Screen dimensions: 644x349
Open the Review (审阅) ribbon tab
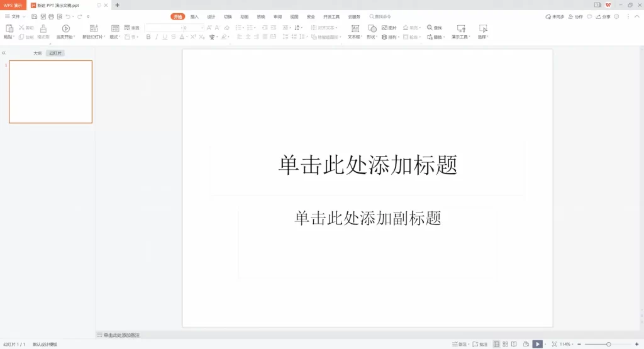[x=277, y=17]
